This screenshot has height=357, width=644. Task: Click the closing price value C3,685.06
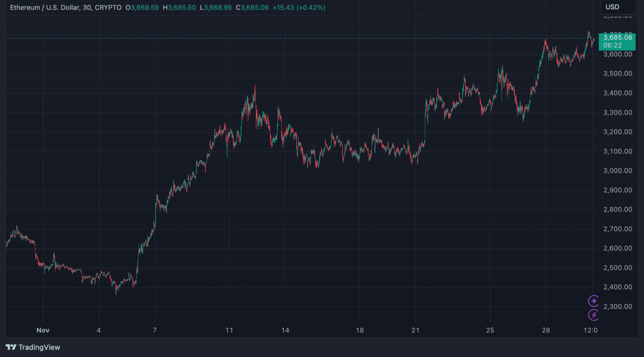point(252,8)
